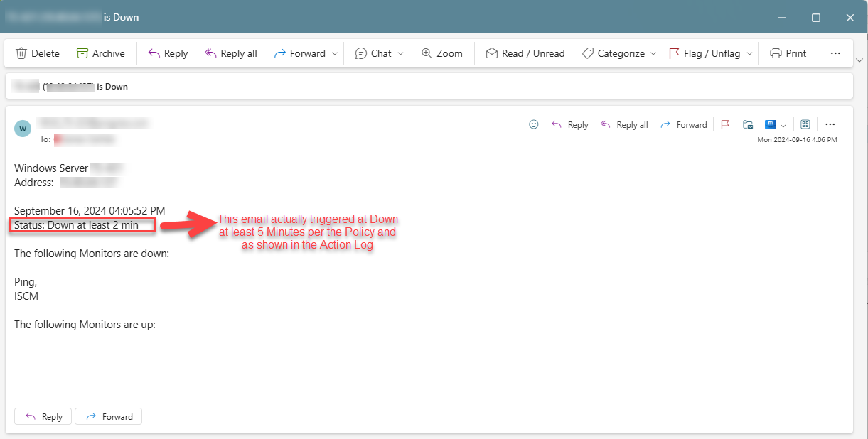This screenshot has height=439, width=868.
Task: Open the apps grid icon in message header
Action: (805, 124)
